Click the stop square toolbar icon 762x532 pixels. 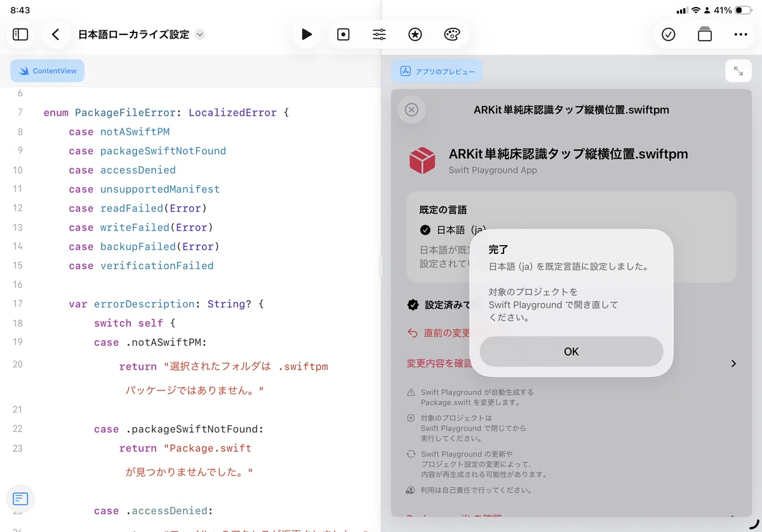click(x=344, y=34)
